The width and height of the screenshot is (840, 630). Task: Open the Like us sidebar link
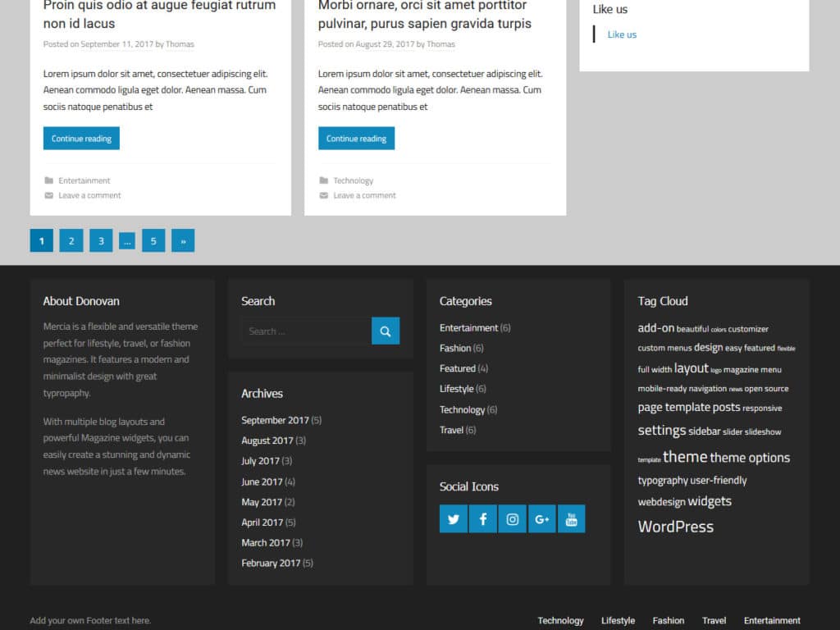tap(622, 34)
